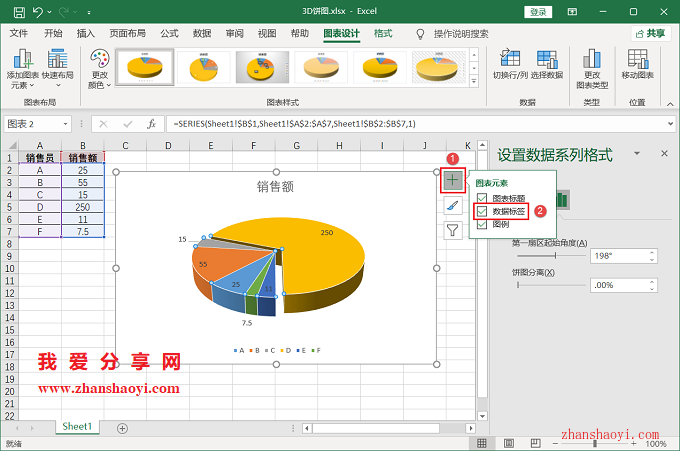Toggle the 数据标签 checkbox
The height and width of the screenshot is (451, 680).
pyautogui.click(x=482, y=211)
